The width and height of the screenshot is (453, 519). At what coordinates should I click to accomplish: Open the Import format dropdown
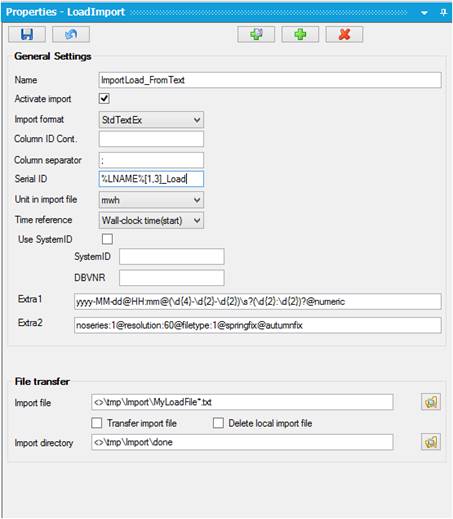tap(151, 120)
